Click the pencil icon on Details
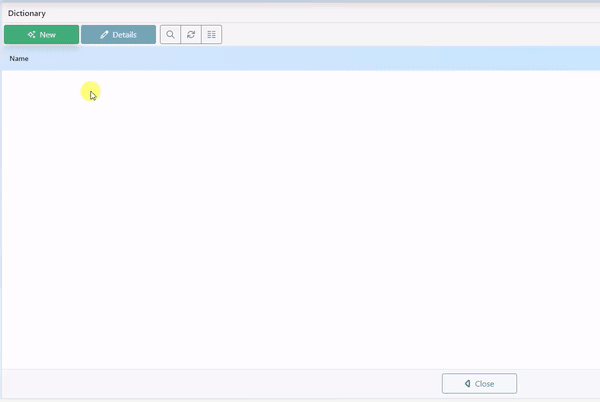Screen dimensions: 600x402 104,35
